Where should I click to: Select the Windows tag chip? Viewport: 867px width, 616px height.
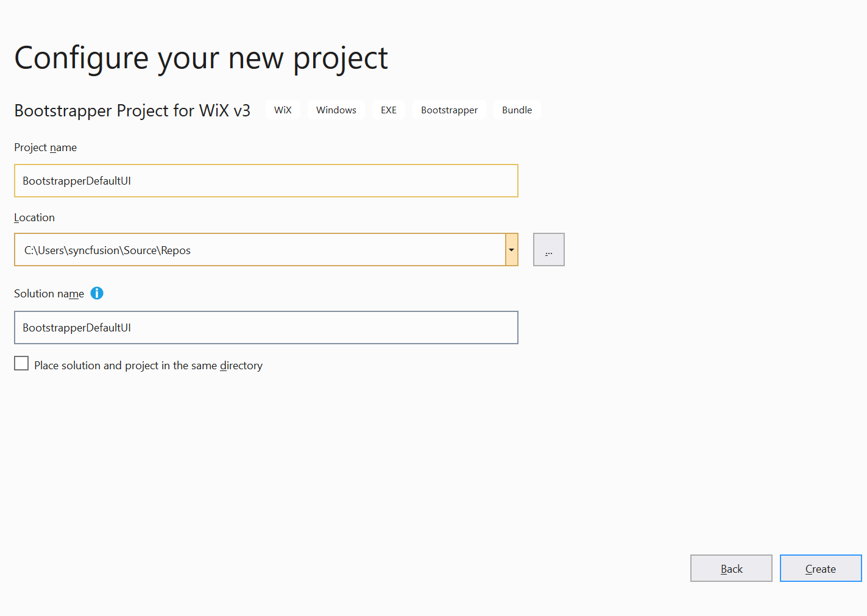tap(336, 110)
